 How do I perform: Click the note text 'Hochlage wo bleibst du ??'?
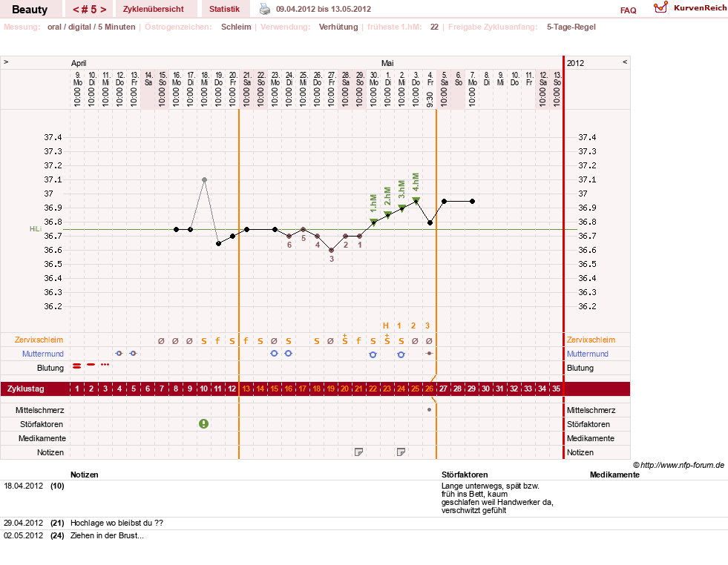(x=117, y=523)
